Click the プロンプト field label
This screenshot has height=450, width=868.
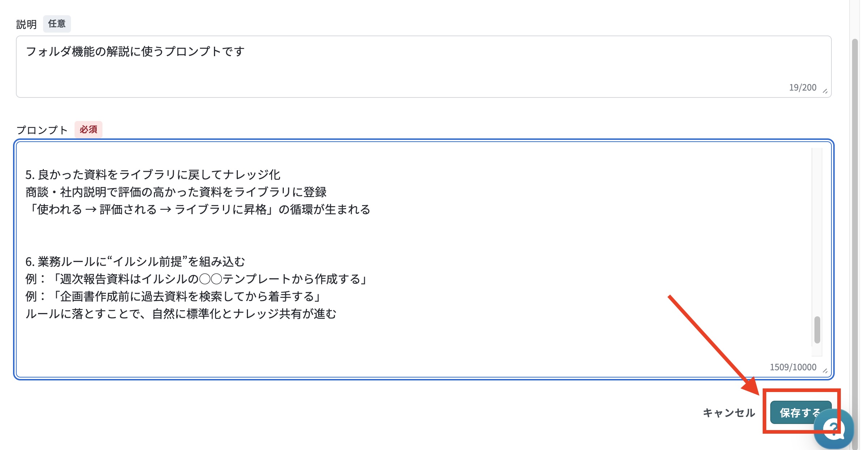tap(42, 130)
